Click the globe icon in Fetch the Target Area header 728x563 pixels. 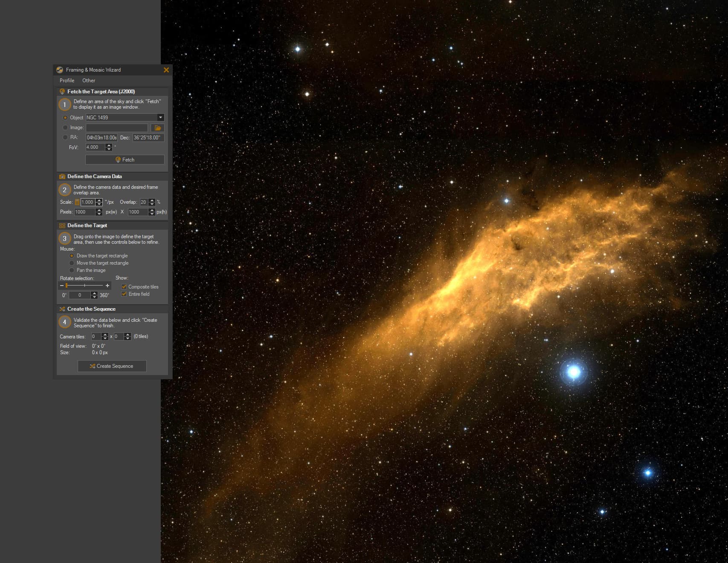coord(62,92)
